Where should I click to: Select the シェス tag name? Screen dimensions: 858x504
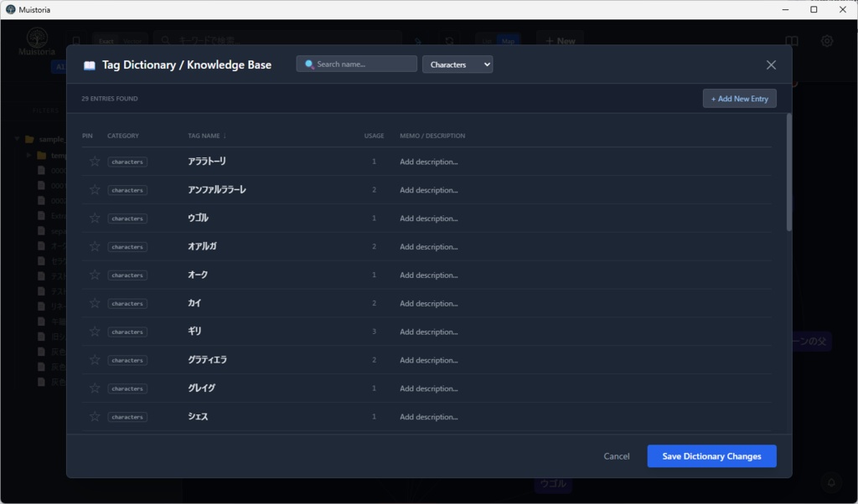[x=198, y=417]
